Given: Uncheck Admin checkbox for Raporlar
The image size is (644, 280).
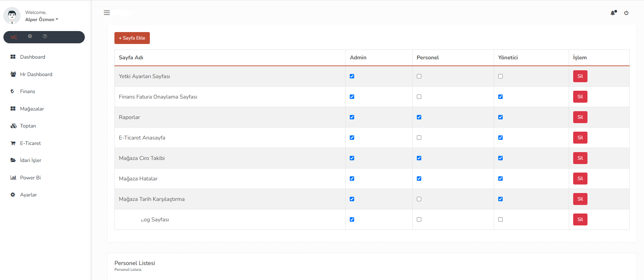Looking at the screenshot, I should (x=352, y=117).
